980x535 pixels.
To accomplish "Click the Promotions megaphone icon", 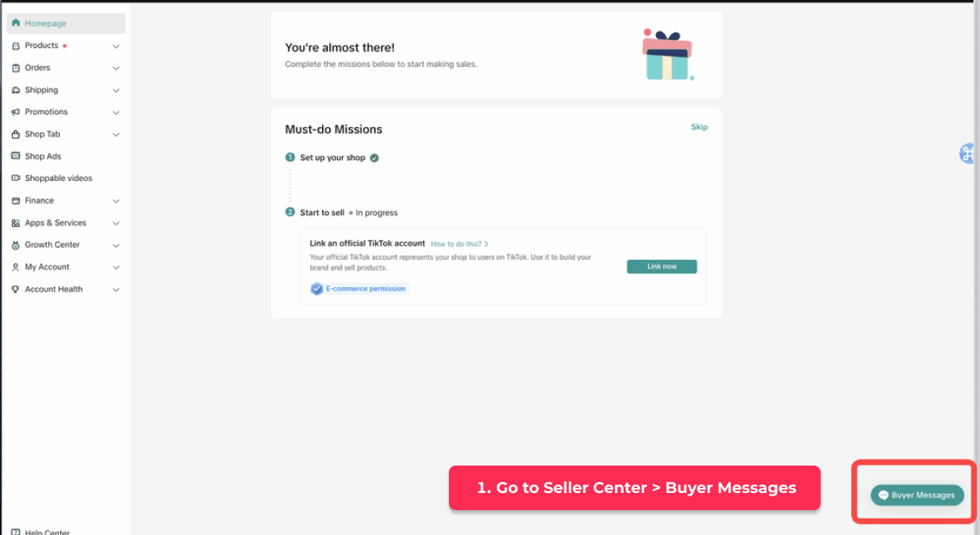I will coord(16,112).
